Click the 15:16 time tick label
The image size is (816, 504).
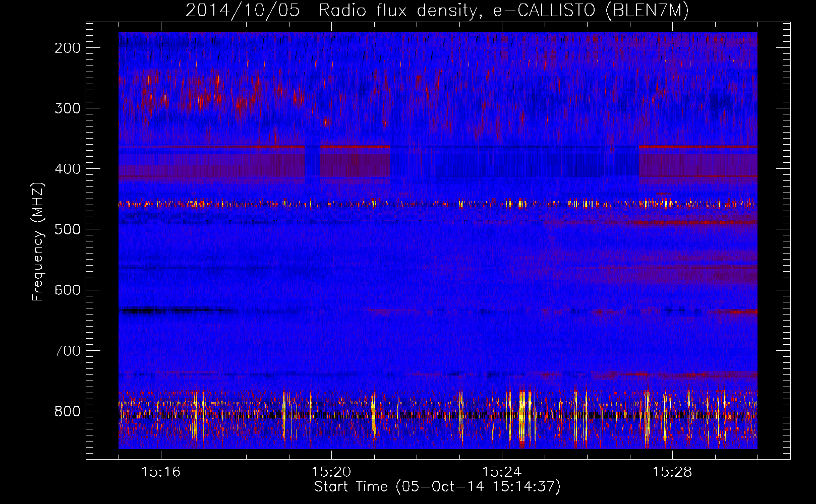coord(161,472)
